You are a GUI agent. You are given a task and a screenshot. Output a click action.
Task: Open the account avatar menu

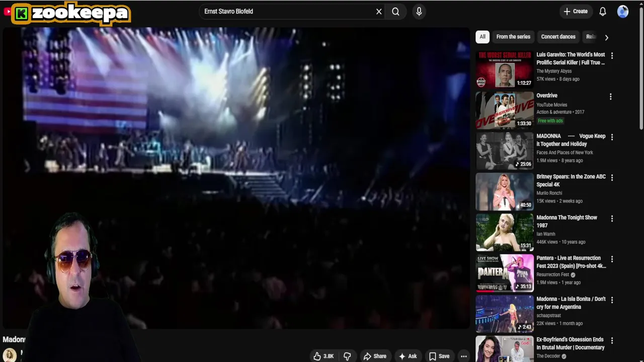pos(623,12)
